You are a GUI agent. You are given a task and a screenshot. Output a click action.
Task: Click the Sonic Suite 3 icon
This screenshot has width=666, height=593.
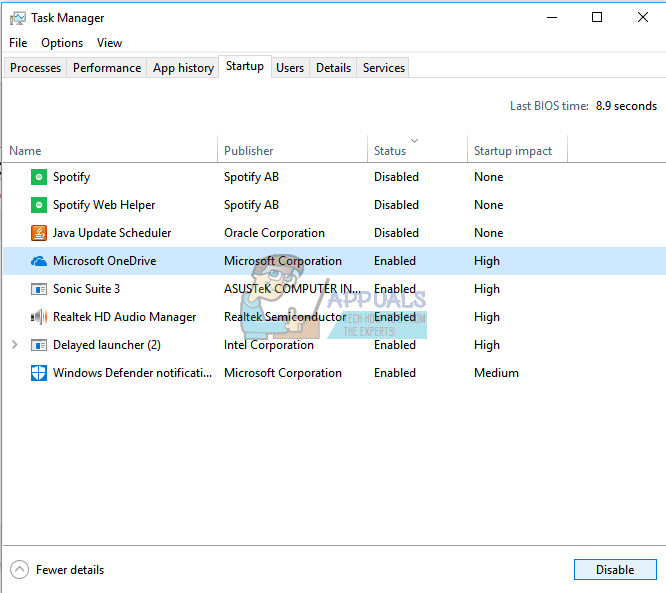[39, 289]
